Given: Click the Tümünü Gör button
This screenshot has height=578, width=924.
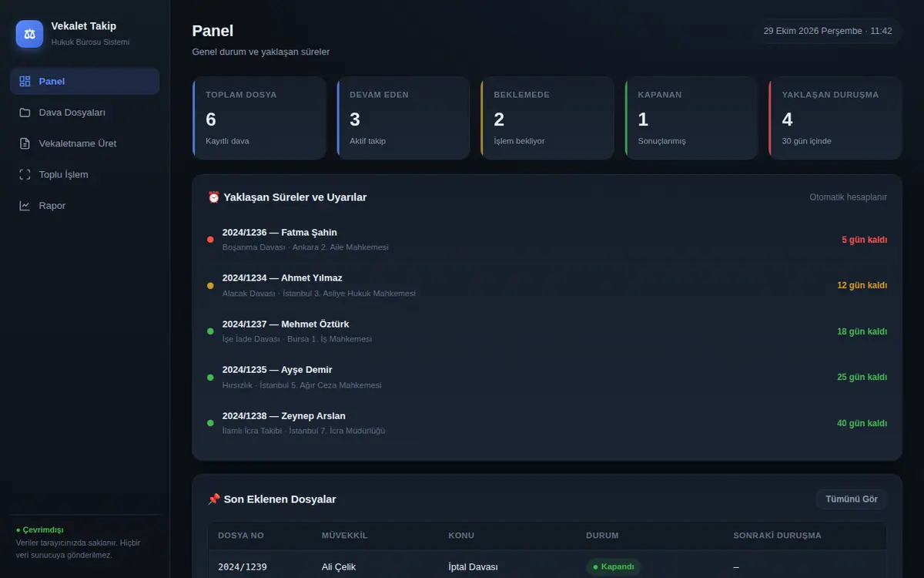Looking at the screenshot, I should (x=852, y=499).
